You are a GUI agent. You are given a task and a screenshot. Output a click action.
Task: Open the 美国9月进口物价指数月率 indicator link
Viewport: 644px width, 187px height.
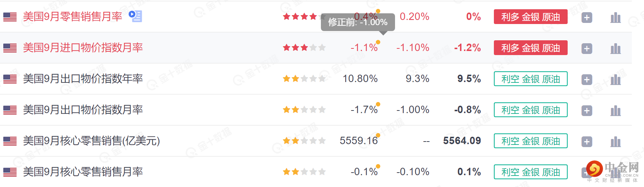83,48
